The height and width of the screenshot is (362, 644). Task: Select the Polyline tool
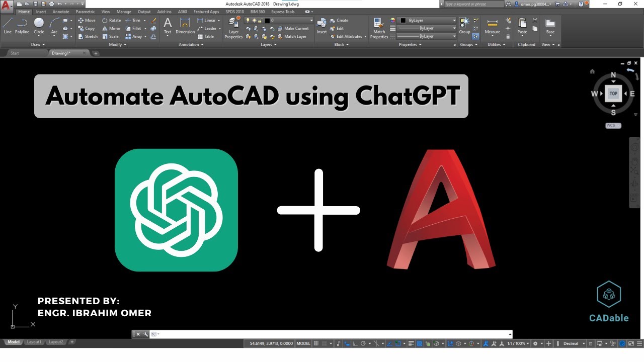tap(22, 25)
